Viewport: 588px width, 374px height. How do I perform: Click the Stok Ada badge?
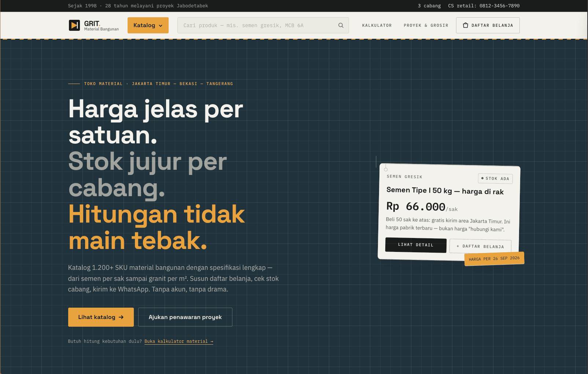pos(495,179)
